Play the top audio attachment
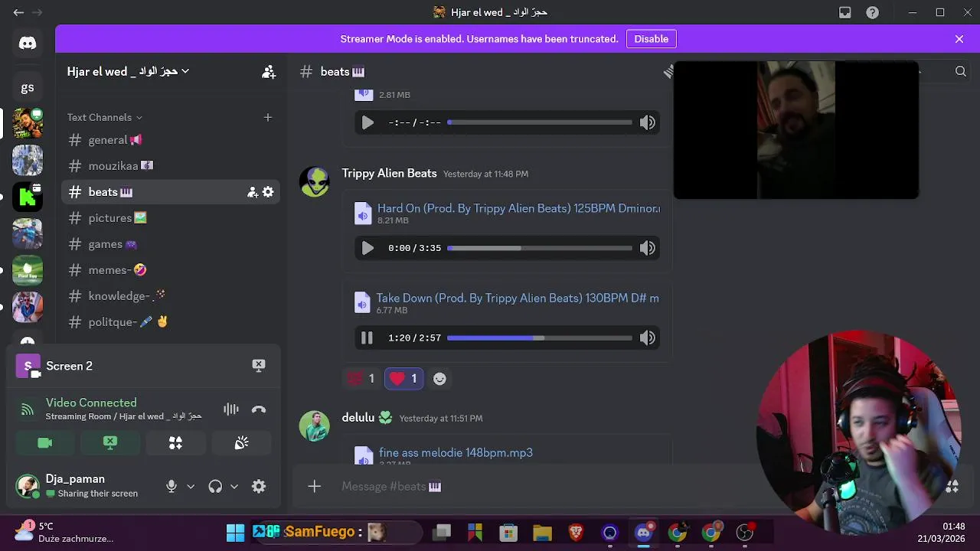Screen dimensions: 980x551 367,122
